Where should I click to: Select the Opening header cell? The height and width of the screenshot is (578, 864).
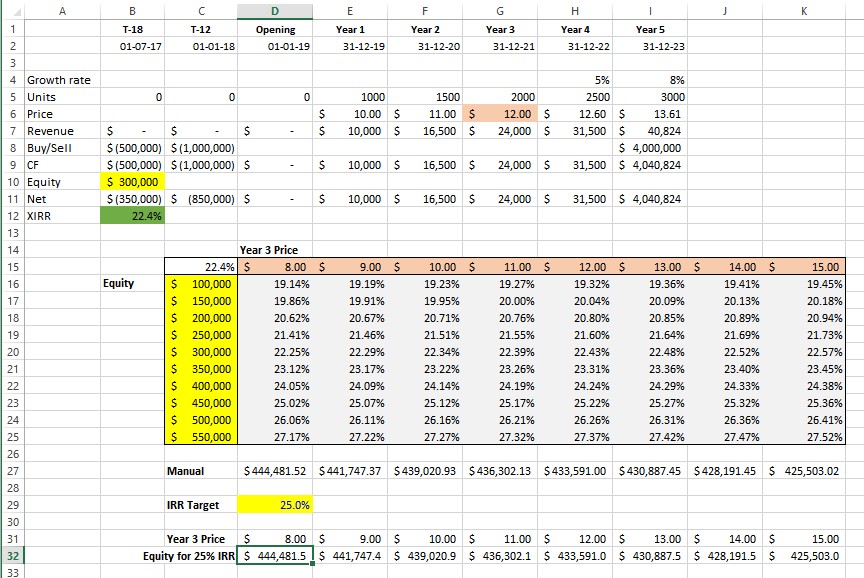(276, 29)
